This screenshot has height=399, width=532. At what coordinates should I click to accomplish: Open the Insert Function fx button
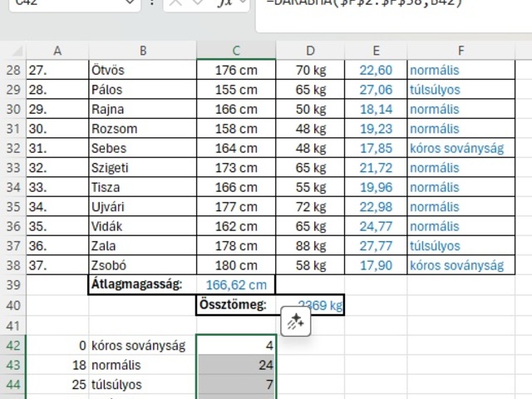[224, 3]
